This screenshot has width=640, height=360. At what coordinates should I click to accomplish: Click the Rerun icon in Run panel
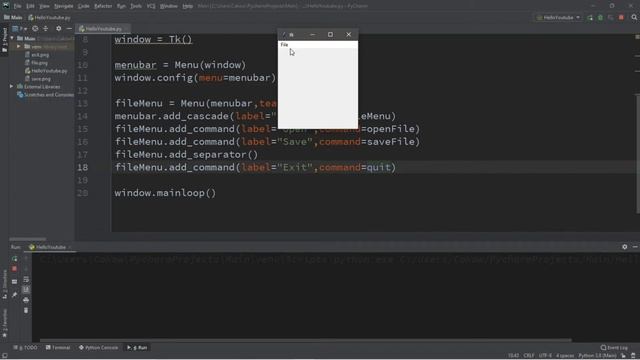(14, 259)
